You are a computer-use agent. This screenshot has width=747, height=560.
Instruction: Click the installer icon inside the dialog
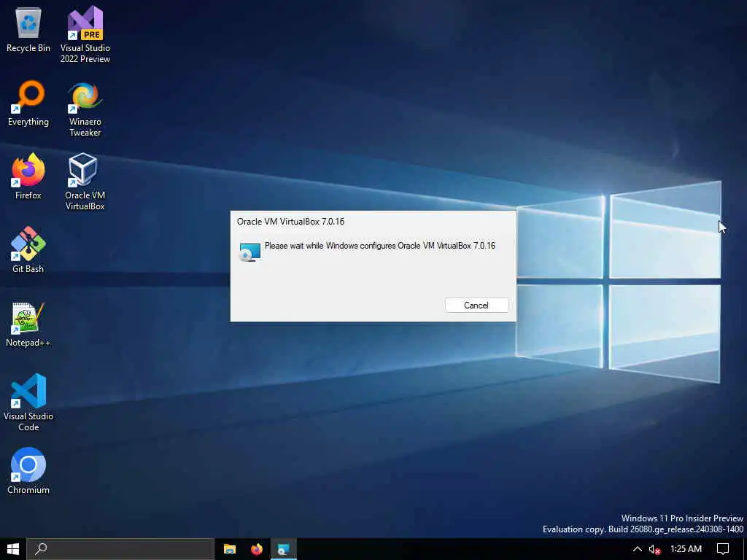(249, 252)
